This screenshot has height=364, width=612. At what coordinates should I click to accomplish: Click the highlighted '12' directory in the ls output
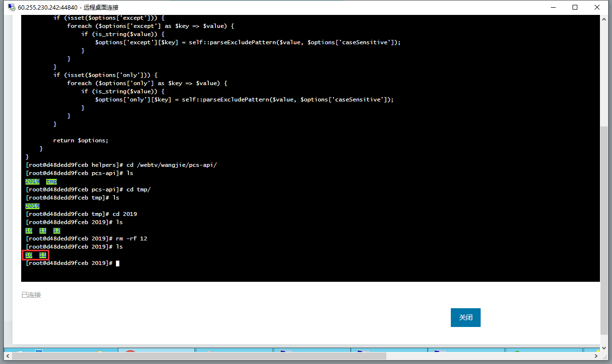(x=57, y=230)
